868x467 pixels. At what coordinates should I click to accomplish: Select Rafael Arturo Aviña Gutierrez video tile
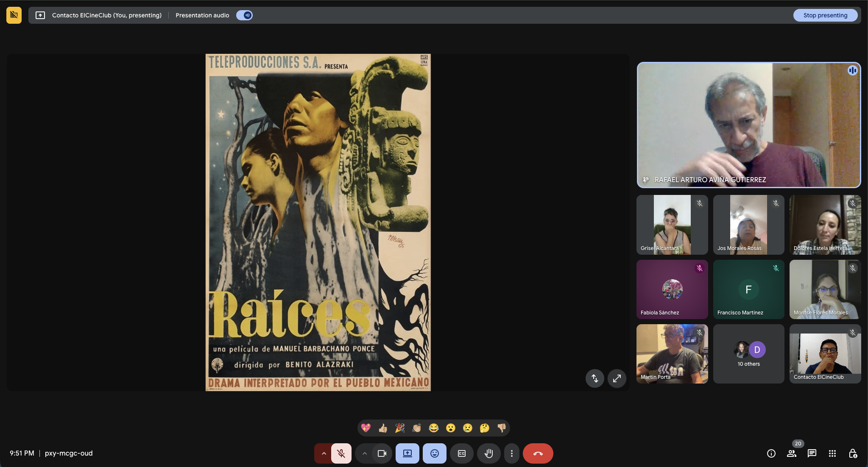click(x=749, y=125)
